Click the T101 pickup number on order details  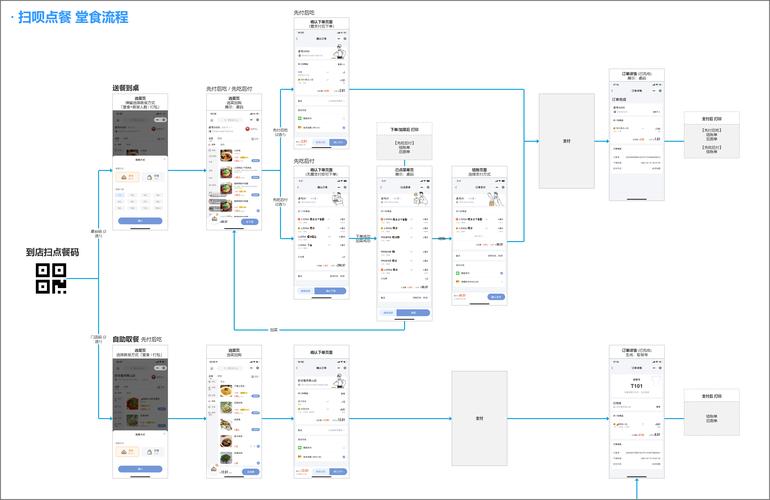pyautogui.click(x=637, y=386)
